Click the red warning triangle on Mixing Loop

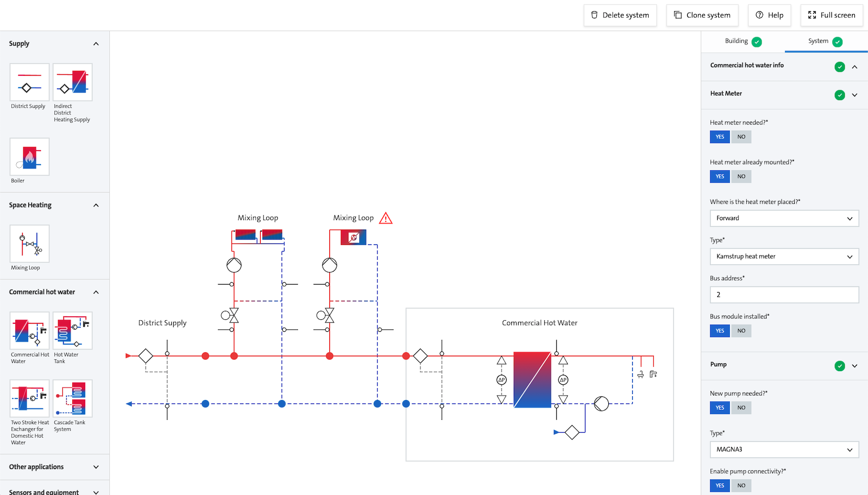pyautogui.click(x=386, y=218)
